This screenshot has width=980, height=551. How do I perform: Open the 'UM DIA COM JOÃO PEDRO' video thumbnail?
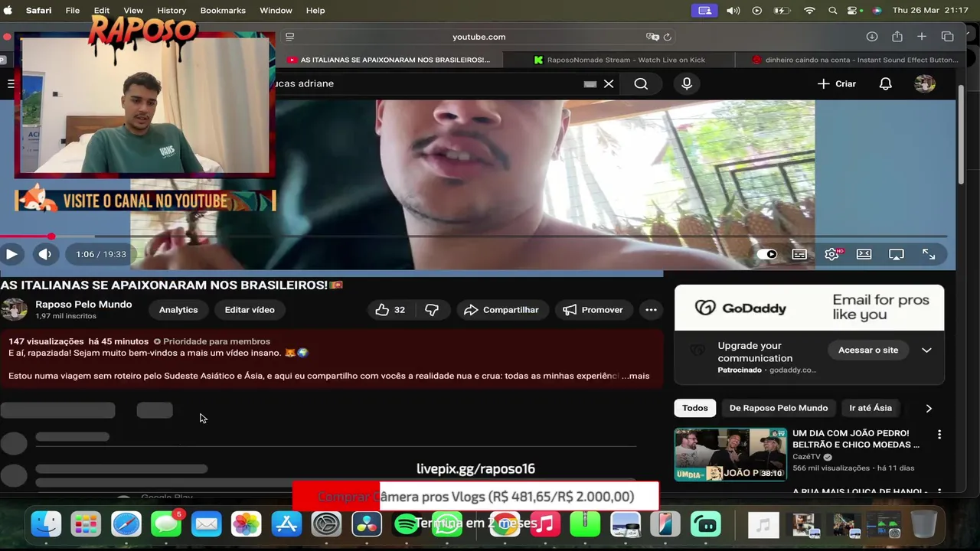(x=730, y=454)
